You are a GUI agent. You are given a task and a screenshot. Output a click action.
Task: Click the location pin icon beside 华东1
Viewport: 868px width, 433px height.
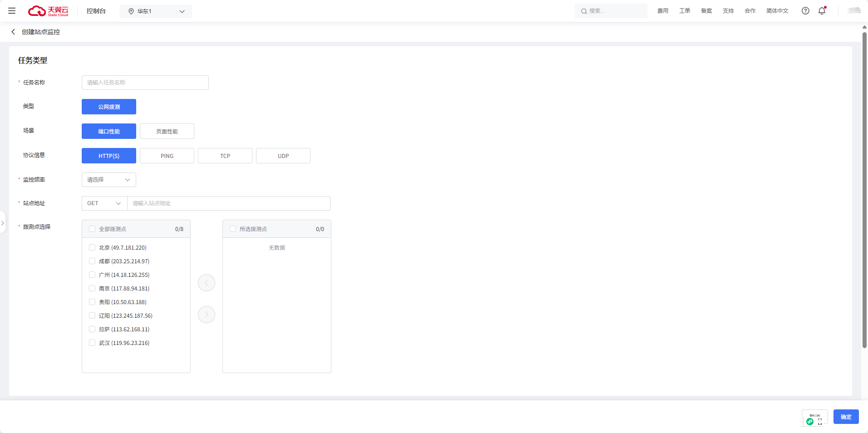[x=131, y=11]
